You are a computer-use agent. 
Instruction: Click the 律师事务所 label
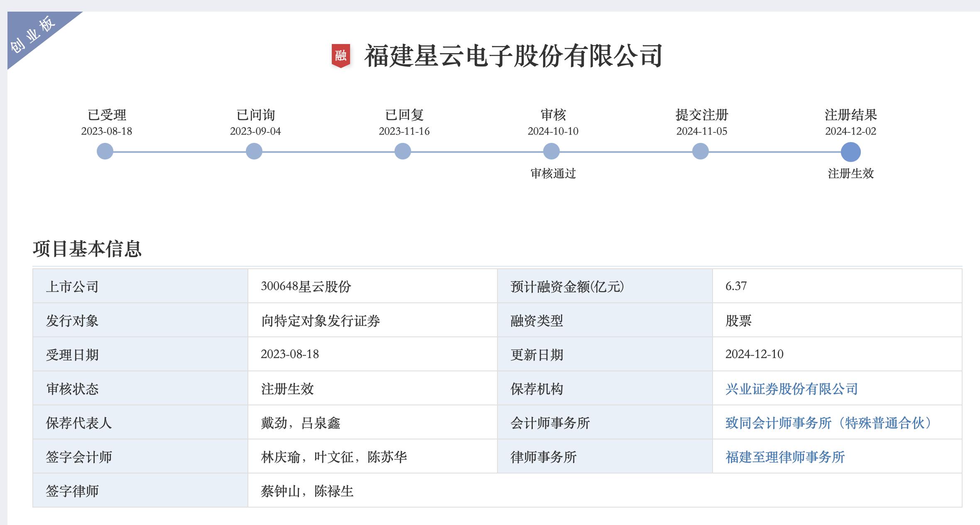tap(544, 457)
